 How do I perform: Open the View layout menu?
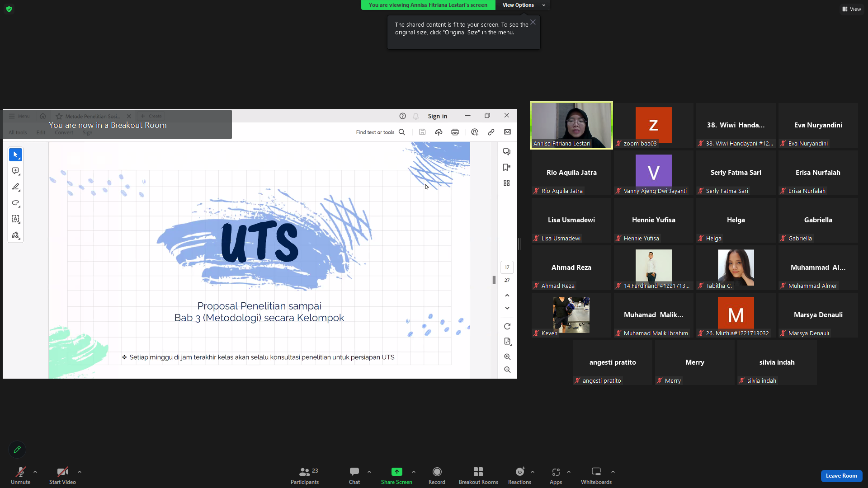point(851,9)
